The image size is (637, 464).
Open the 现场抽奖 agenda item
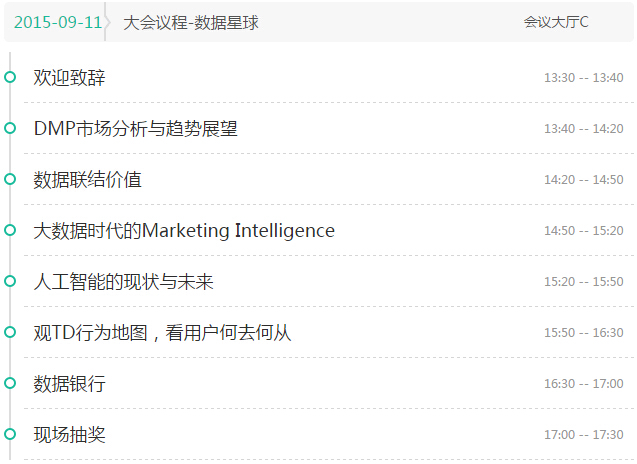(x=69, y=435)
